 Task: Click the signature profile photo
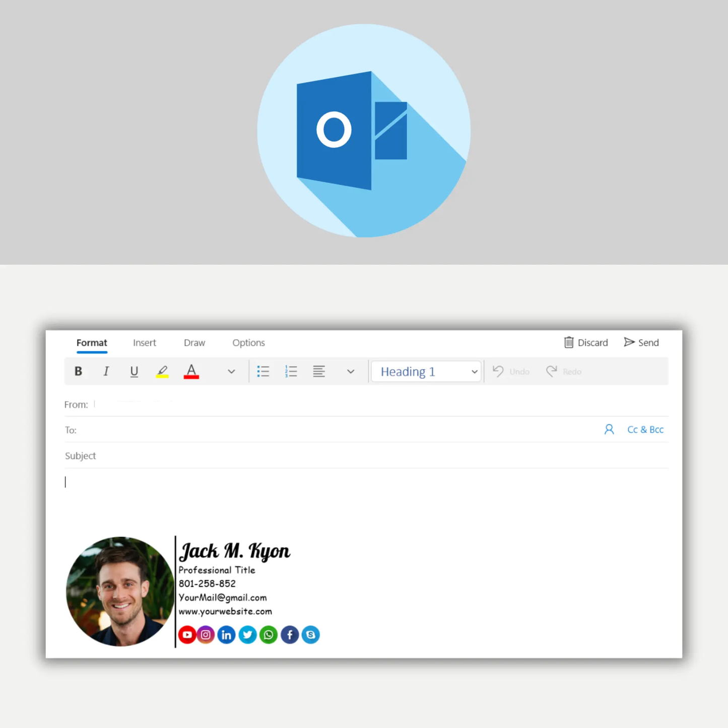tap(120, 591)
